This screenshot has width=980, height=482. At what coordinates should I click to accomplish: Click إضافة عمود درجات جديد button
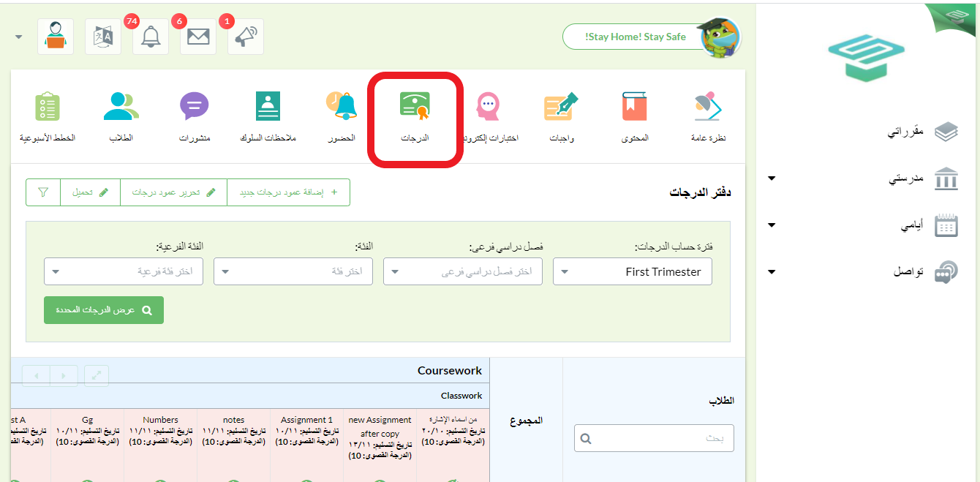pos(288,192)
